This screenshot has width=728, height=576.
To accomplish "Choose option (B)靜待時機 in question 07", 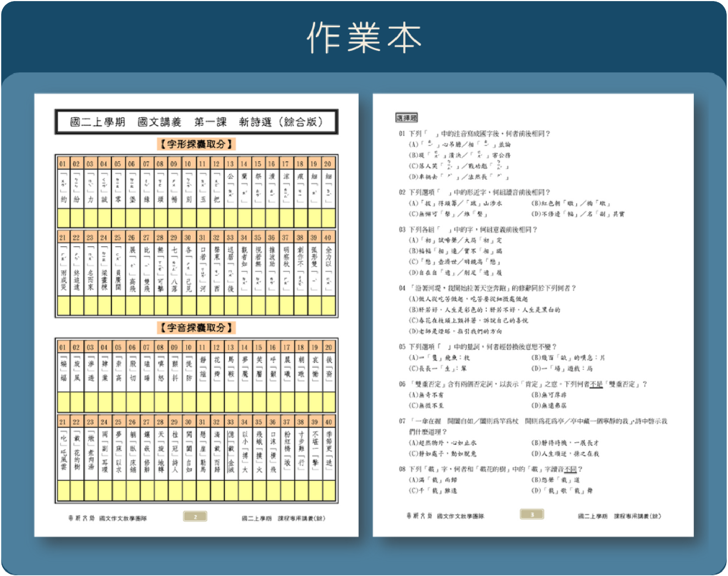I will click(565, 443).
